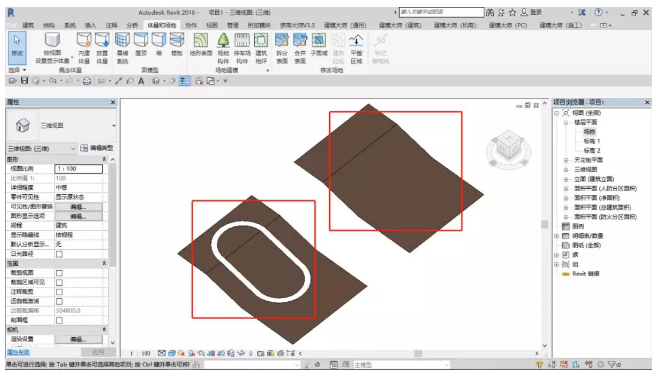Collapse the 楼层平面 tree node
Screen dimensions: 660x375
[x=566, y=122]
